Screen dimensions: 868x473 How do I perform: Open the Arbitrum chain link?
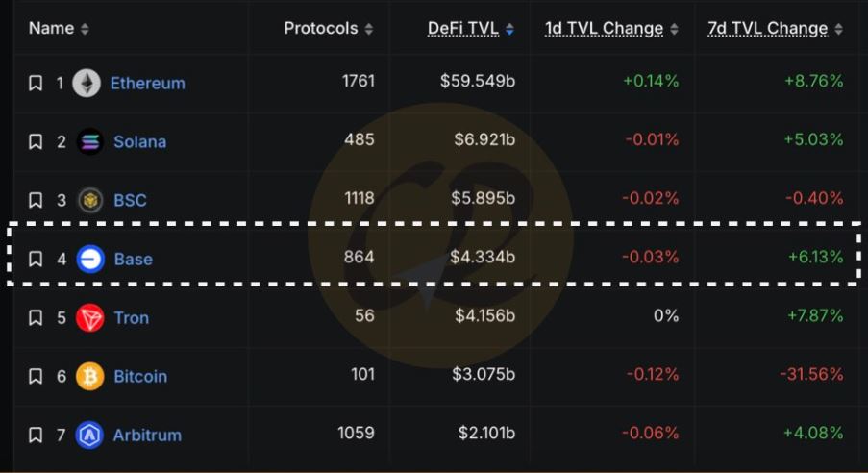click(147, 435)
